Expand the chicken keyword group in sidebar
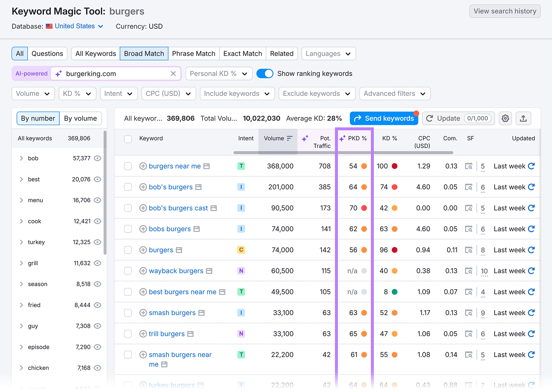 21,367
